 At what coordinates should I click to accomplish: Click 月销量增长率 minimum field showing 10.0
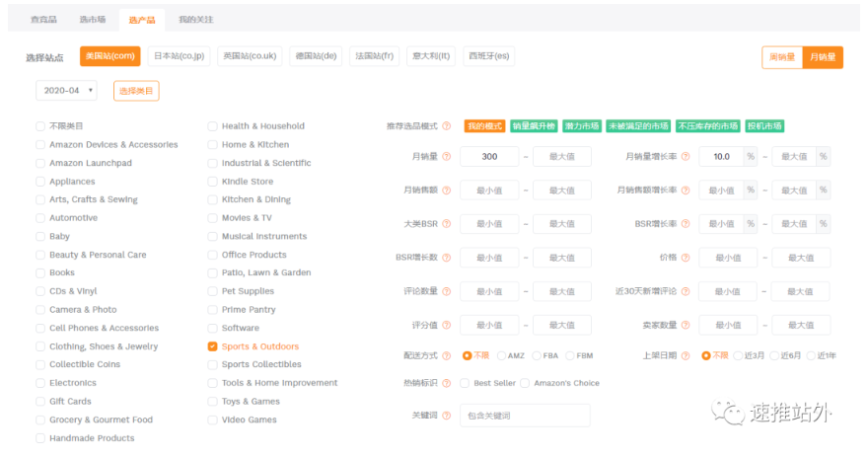point(721,157)
